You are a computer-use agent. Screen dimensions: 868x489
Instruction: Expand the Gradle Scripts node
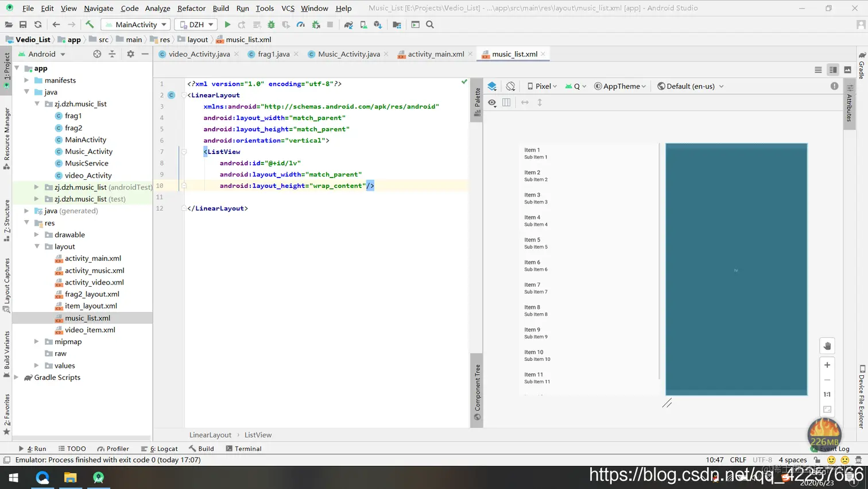pyautogui.click(x=17, y=378)
